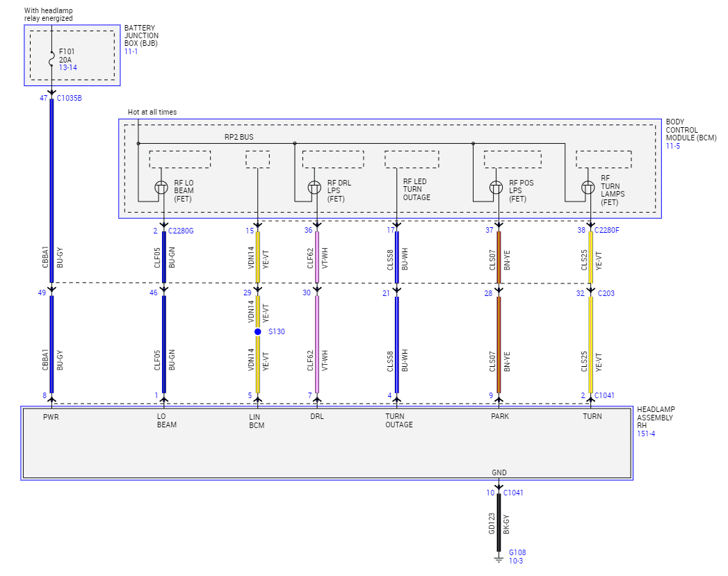Viewport: 728px width, 576px height.
Task: Open page reference 151-4 for Headlamp Assembly RH
Action: [x=646, y=434]
